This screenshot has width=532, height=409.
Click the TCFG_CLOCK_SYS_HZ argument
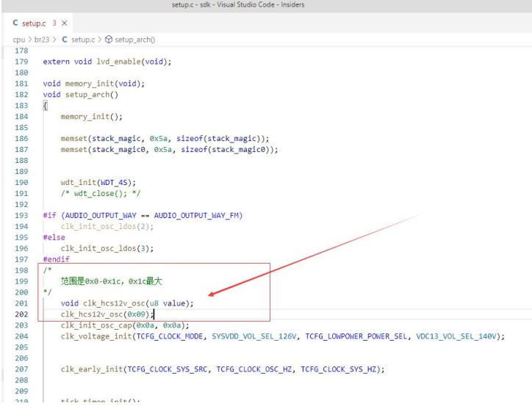point(338,369)
